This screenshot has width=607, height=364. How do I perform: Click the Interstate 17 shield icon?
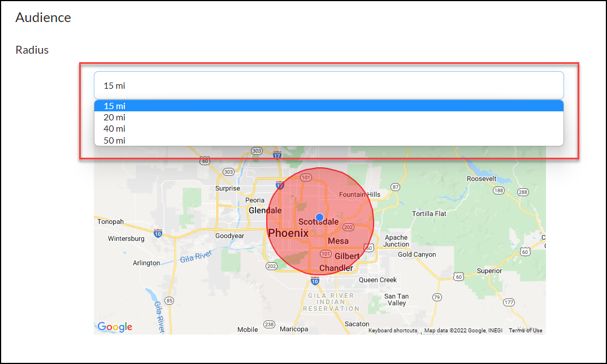click(280, 185)
